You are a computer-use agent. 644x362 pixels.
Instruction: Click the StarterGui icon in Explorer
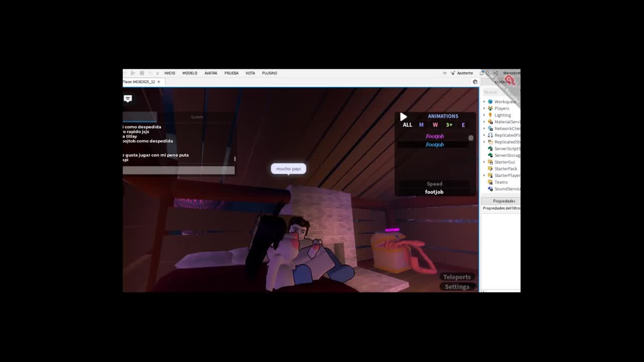[490, 162]
